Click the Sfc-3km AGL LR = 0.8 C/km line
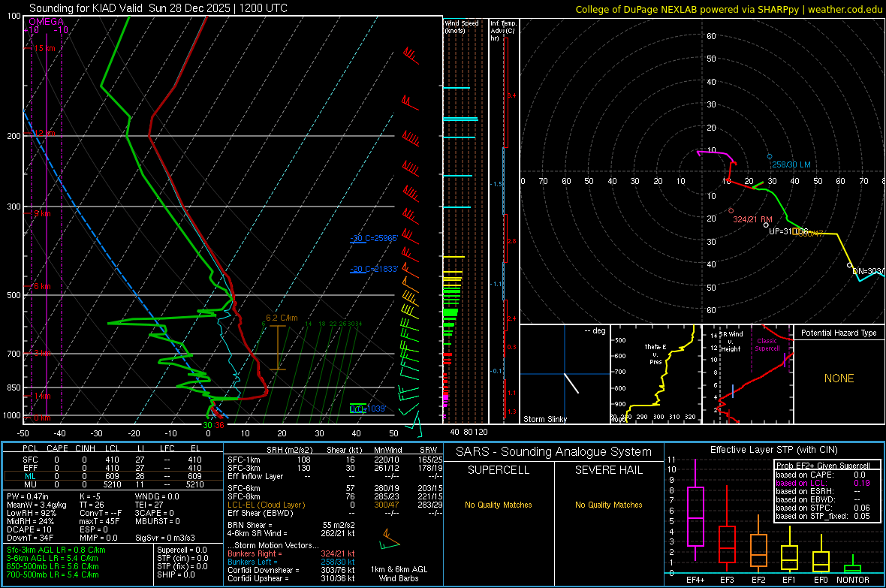 pyautogui.click(x=56, y=550)
